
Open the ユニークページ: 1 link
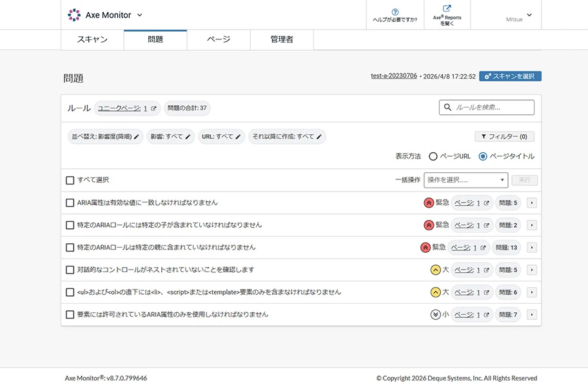122,108
